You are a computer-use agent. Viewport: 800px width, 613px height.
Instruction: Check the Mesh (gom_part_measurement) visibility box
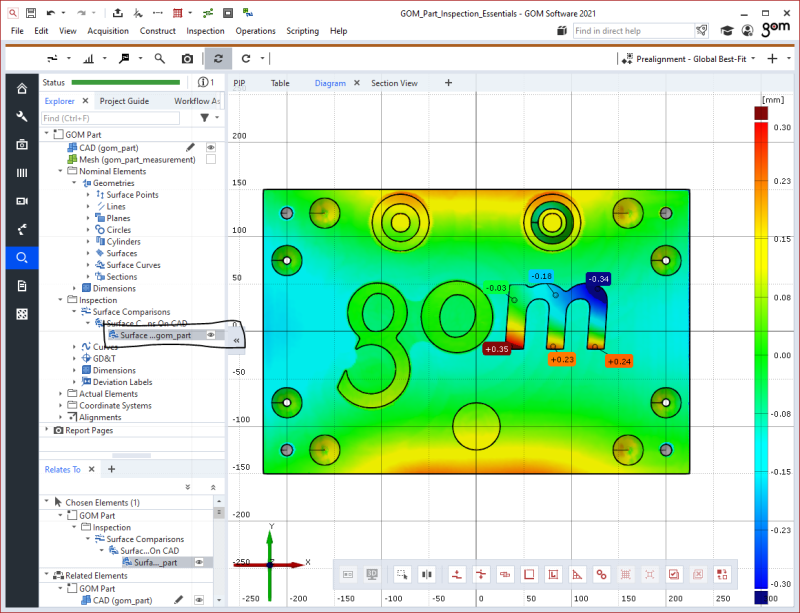tap(210, 159)
